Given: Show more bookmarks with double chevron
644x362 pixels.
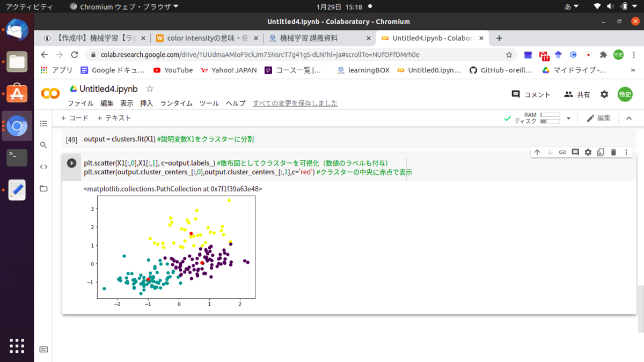Looking at the screenshot, I should click(633, 70).
